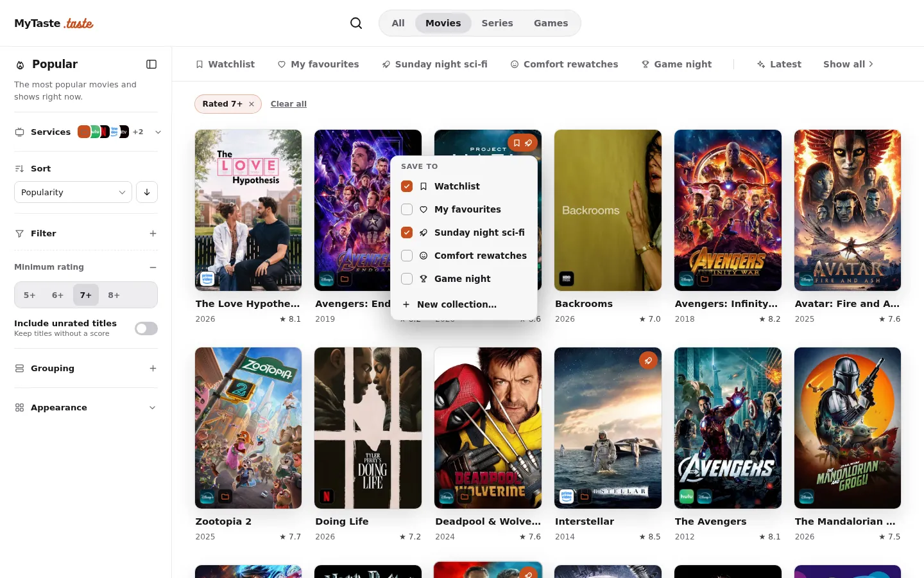Click Disney+ badge on Avengers: Infinity War poster
924x578 pixels.
click(x=687, y=279)
